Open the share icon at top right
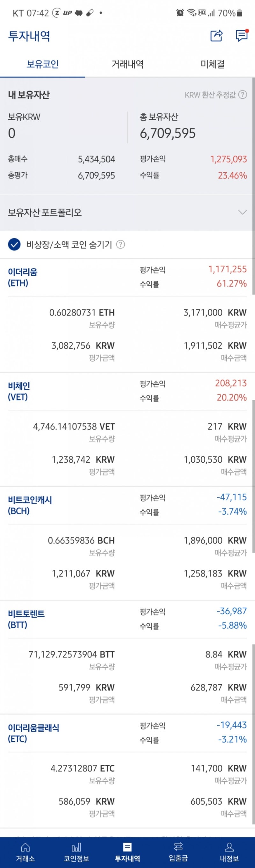Viewport: 255px width, 868px height. click(x=217, y=36)
